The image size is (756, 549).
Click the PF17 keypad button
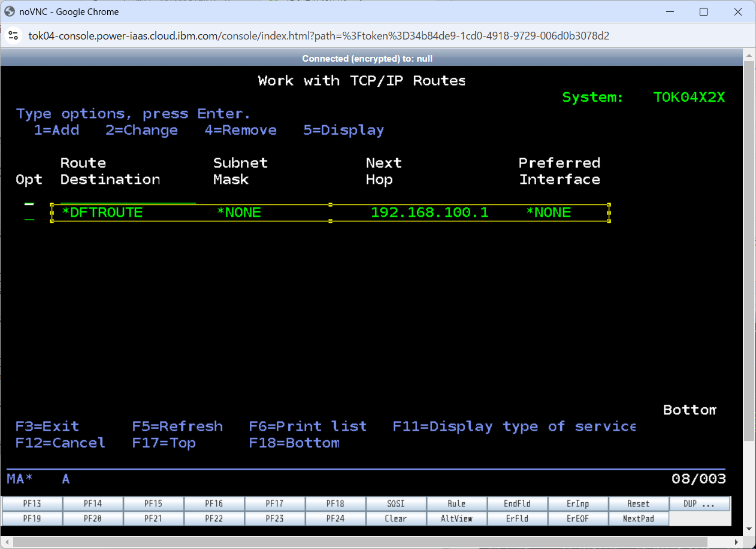[275, 503]
